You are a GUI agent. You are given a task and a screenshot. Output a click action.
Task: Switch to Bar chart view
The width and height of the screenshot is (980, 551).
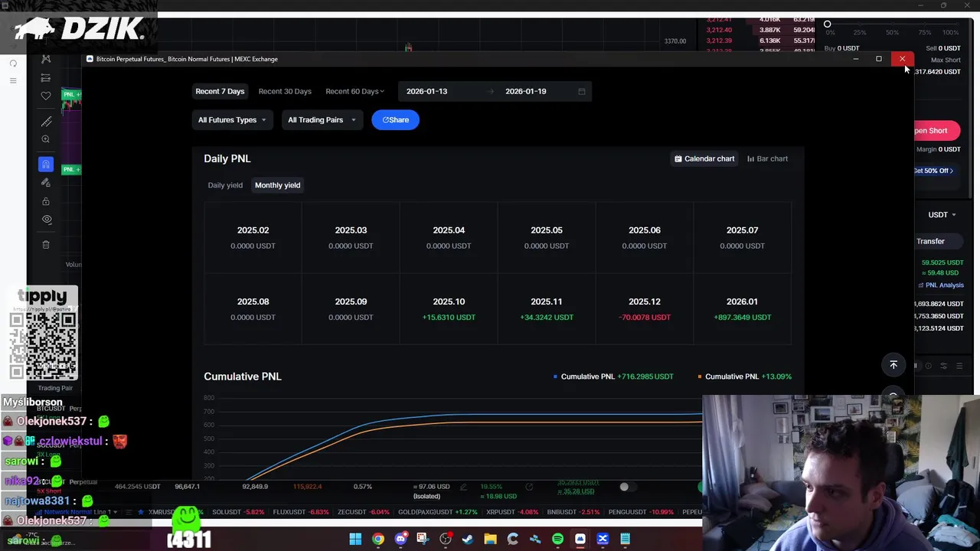[x=767, y=158]
